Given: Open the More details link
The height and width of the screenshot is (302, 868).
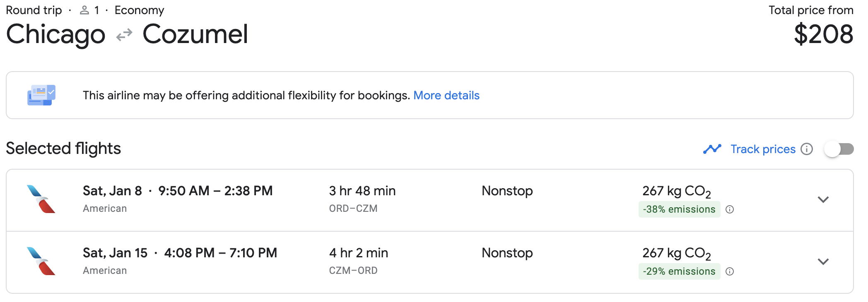Looking at the screenshot, I should tap(446, 95).
